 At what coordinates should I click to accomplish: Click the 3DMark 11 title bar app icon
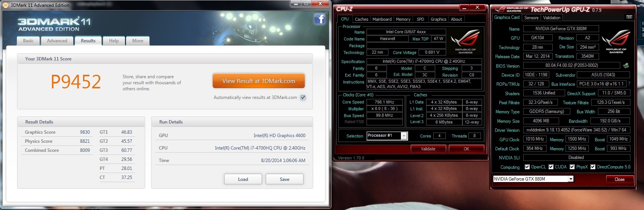(5, 5)
